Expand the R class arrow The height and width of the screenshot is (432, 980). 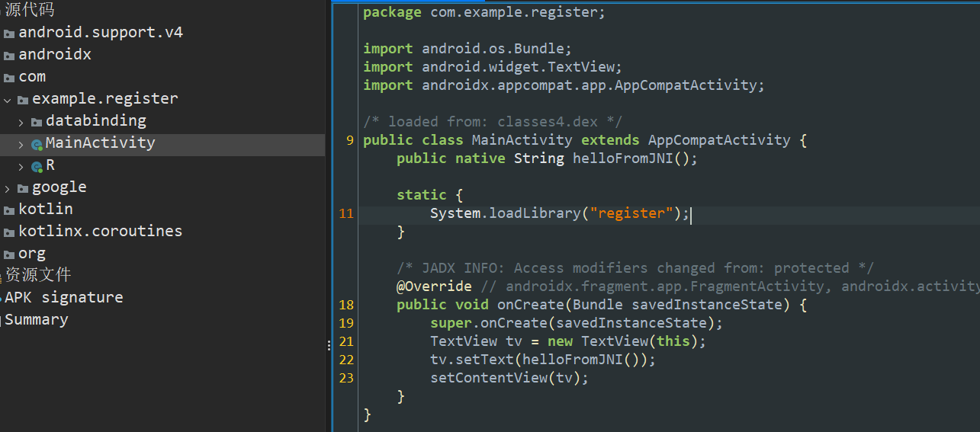coord(21,166)
